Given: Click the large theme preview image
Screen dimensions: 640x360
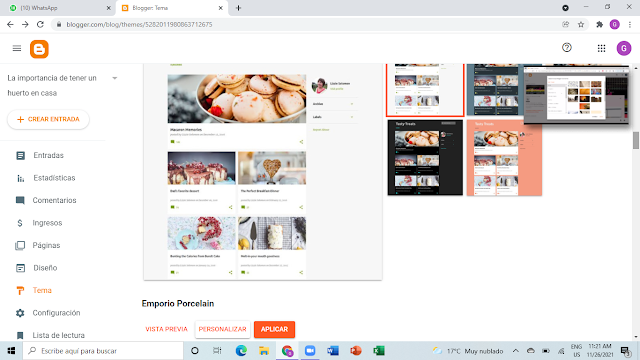Looking at the screenshot, I should point(263,171).
